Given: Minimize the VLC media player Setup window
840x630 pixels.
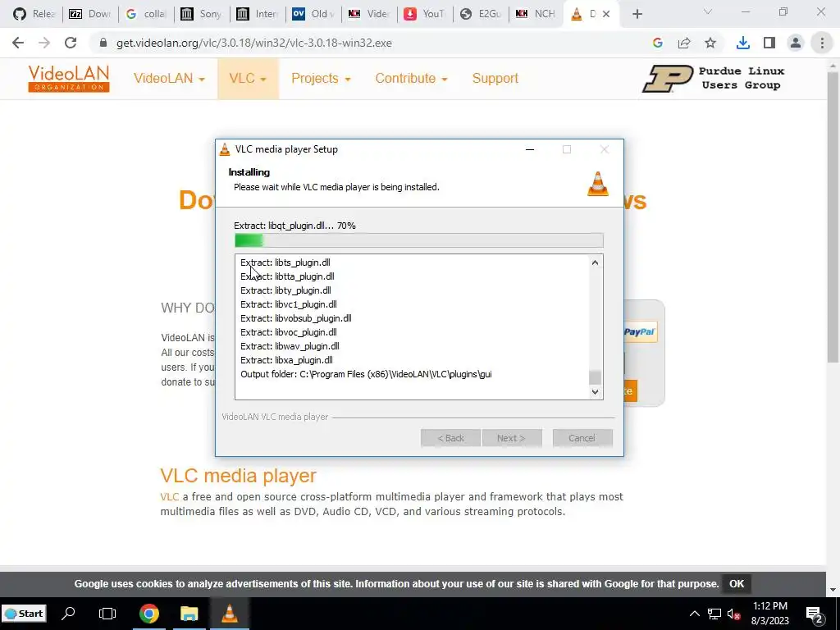Looking at the screenshot, I should coord(530,149).
